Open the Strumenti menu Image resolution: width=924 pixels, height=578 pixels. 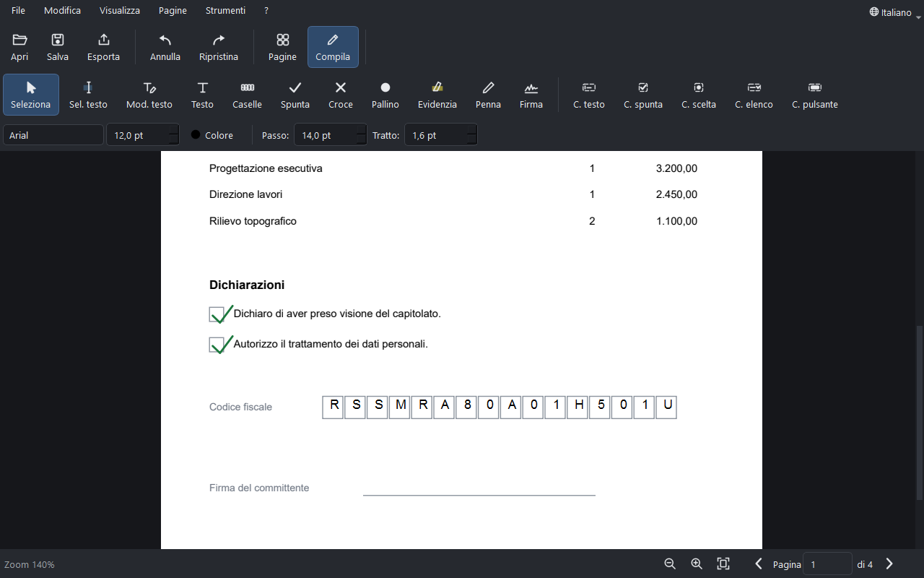pyautogui.click(x=225, y=11)
